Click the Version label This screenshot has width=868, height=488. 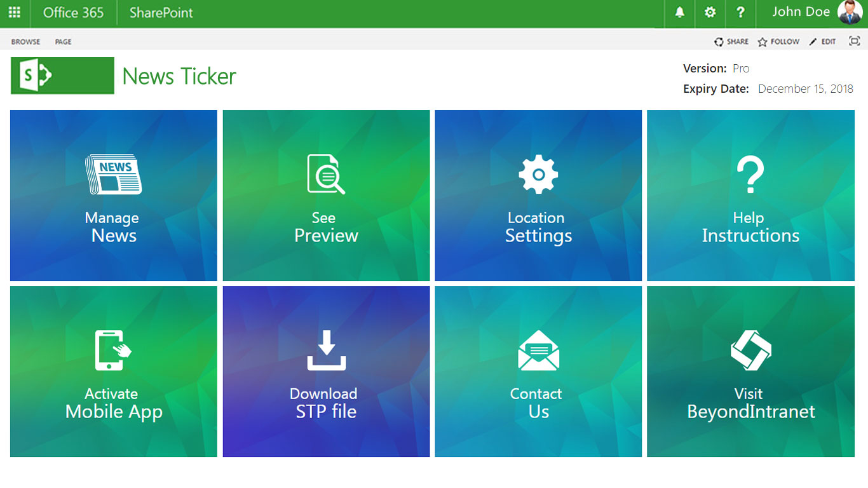tap(705, 69)
